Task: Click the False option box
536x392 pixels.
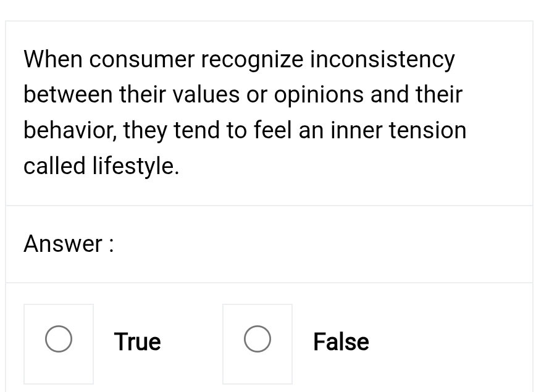Action: click(257, 344)
